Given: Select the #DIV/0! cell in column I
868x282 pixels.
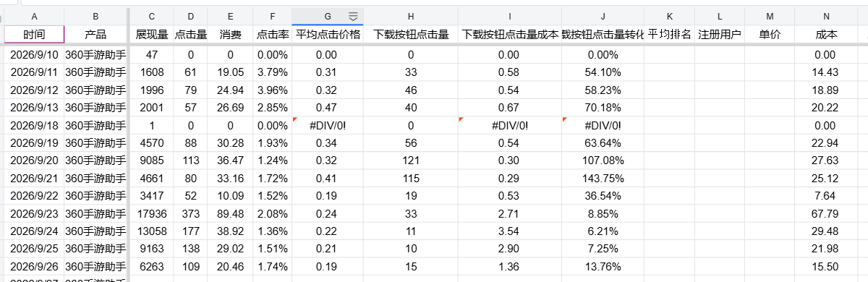Looking at the screenshot, I should pos(509,125).
